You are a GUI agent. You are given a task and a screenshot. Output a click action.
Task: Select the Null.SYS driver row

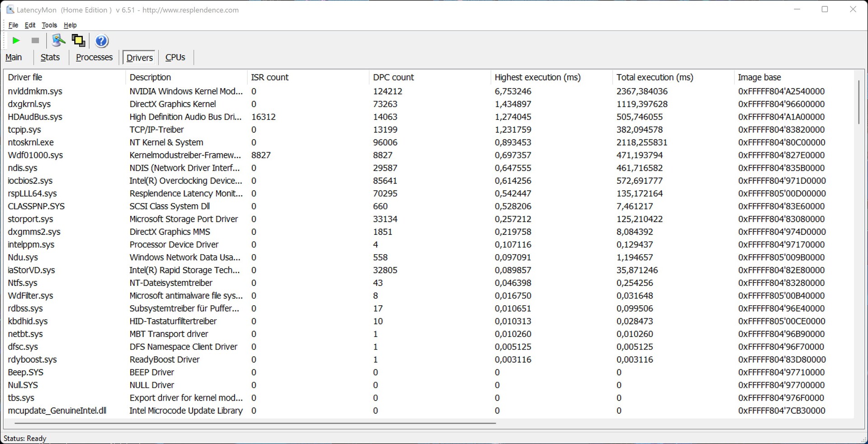click(429, 385)
